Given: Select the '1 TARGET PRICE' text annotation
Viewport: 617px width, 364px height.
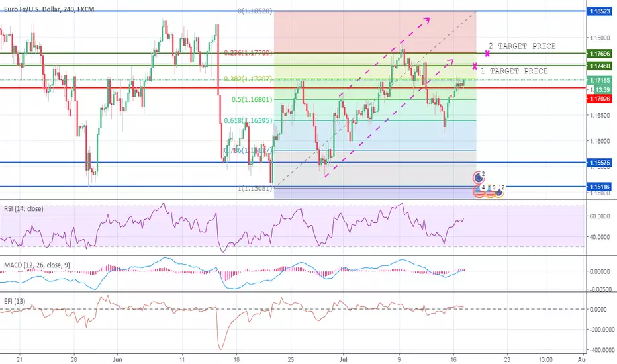Looking at the screenshot, I should (x=514, y=71).
